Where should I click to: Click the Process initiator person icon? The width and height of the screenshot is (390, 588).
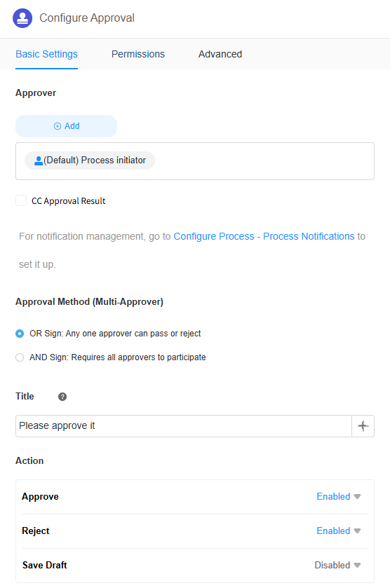coord(39,161)
